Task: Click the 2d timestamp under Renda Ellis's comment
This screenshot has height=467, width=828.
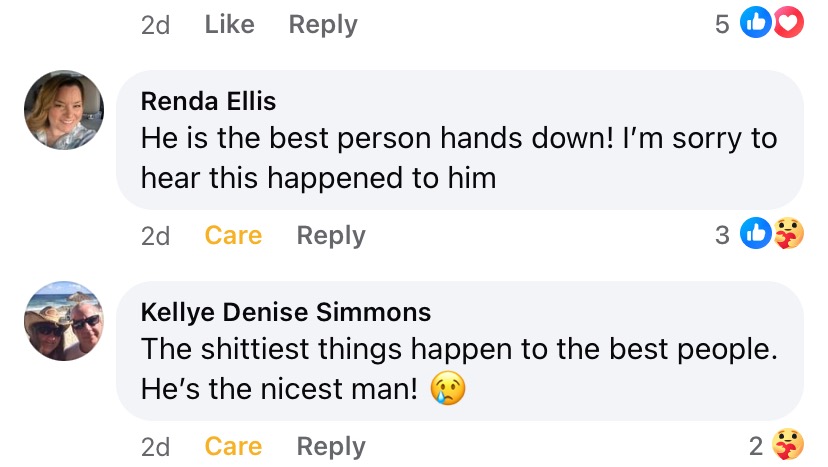Action: 155,236
